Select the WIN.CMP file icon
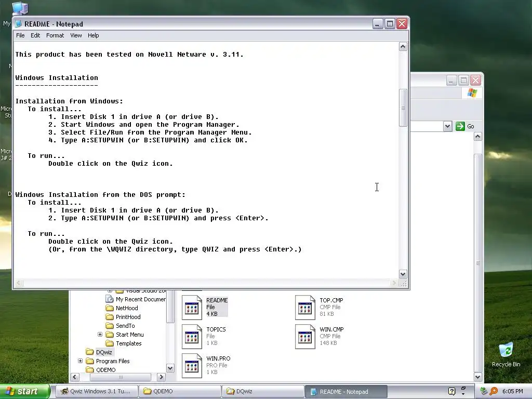This screenshot has height=399, width=532. tap(305, 337)
